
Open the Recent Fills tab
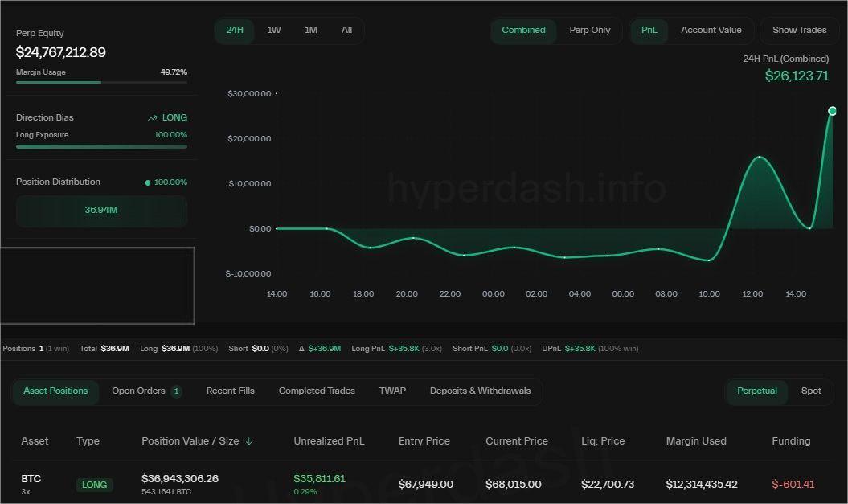pyautogui.click(x=230, y=391)
